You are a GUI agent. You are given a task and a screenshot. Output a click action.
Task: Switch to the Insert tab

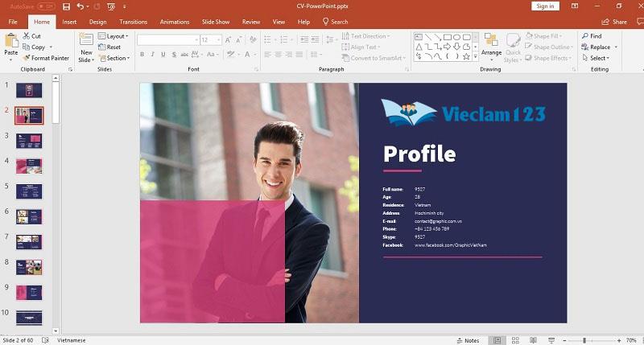(x=69, y=22)
